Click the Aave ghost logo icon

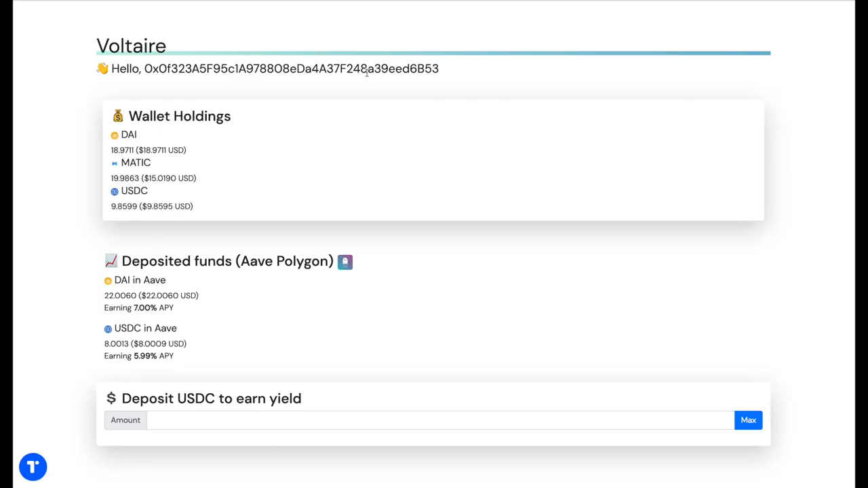click(345, 262)
